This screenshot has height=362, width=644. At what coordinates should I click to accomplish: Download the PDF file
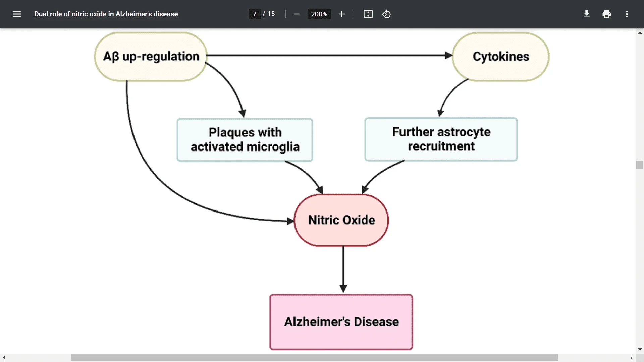click(586, 14)
